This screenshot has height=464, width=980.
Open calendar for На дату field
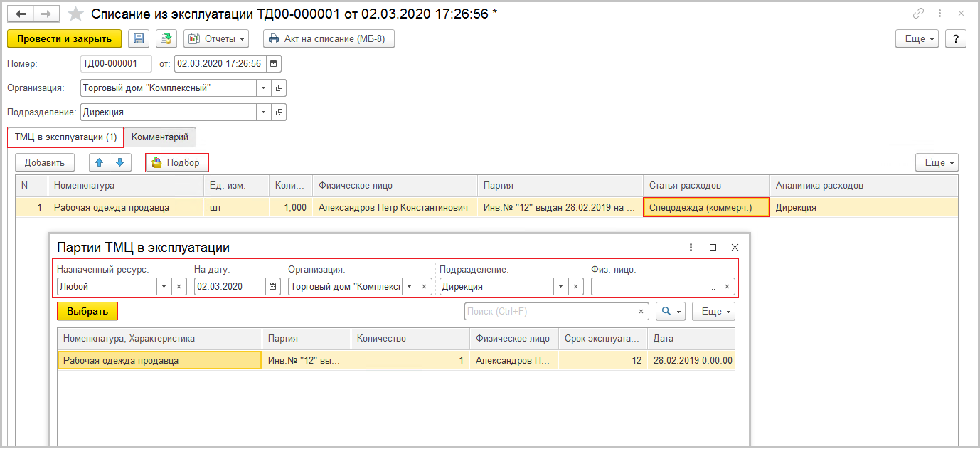[273, 286]
